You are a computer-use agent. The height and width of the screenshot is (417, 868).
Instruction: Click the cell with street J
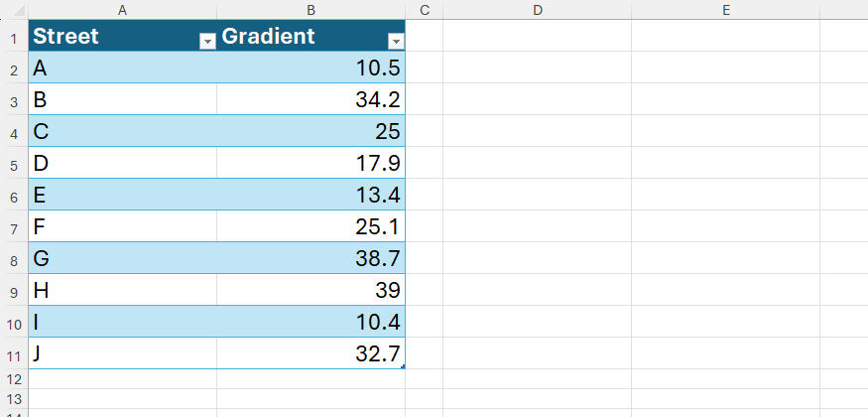(x=122, y=353)
